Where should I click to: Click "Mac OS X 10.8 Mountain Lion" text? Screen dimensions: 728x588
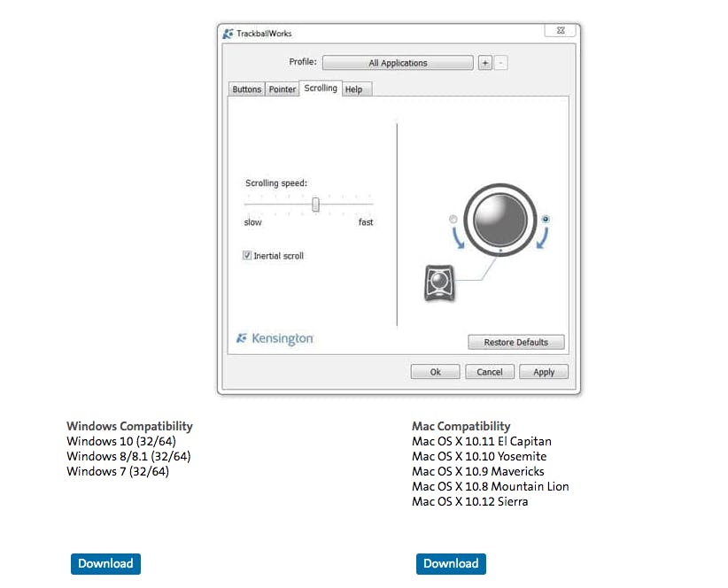tap(491, 486)
